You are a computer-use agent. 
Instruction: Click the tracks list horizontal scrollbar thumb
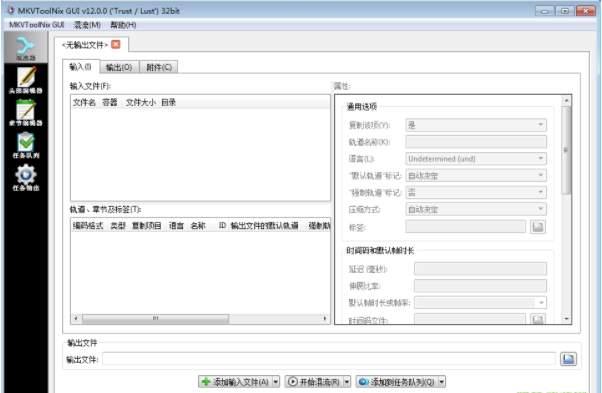(155, 319)
